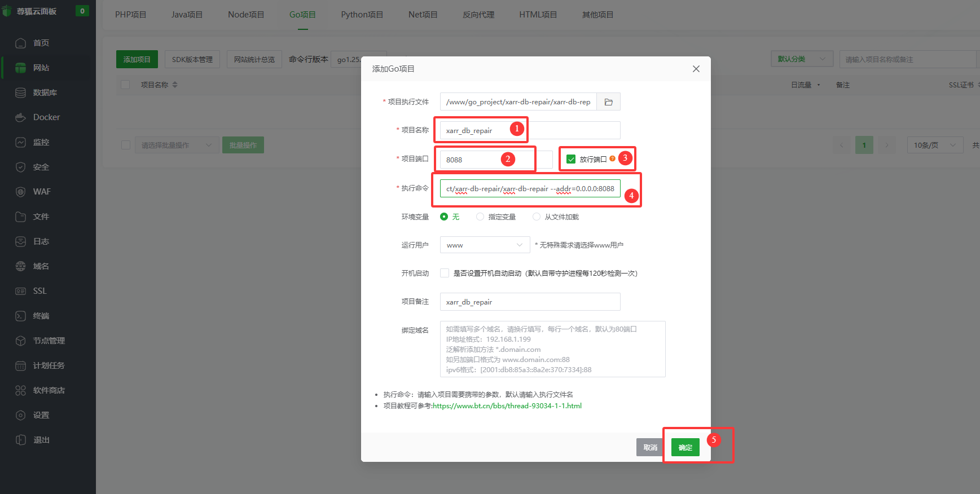
Task: Open the WAF icon in sidebar
Action: pos(21,192)
